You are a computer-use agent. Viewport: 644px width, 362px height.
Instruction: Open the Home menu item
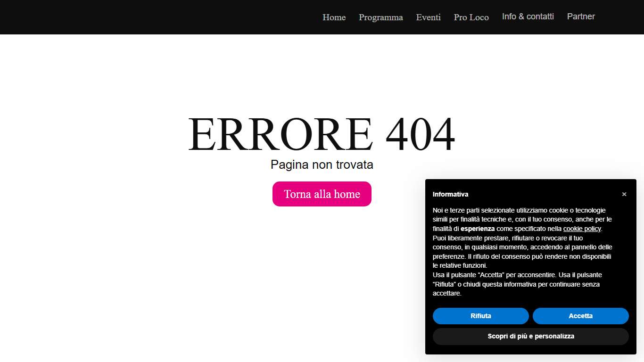pos(334,17)
